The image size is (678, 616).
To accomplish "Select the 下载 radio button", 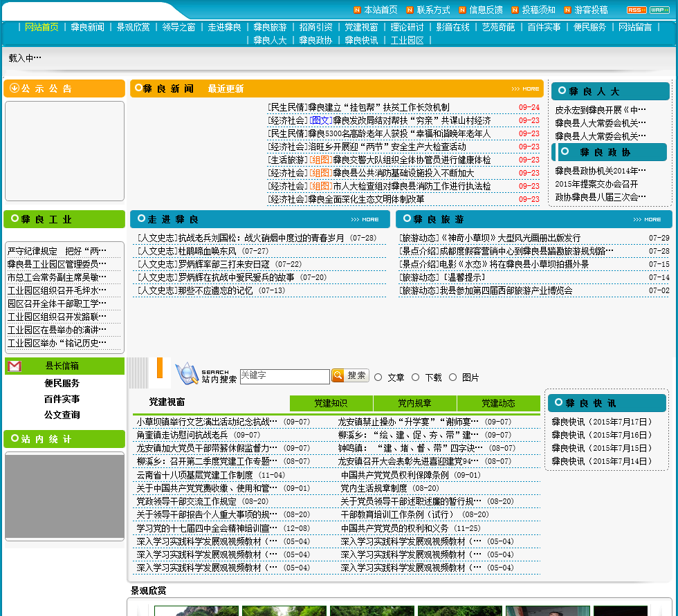I will pos(416,377).
